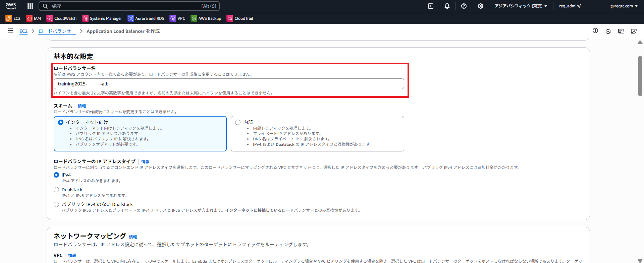
Task: Open the settings gear icon
Action: pos(481,6)
